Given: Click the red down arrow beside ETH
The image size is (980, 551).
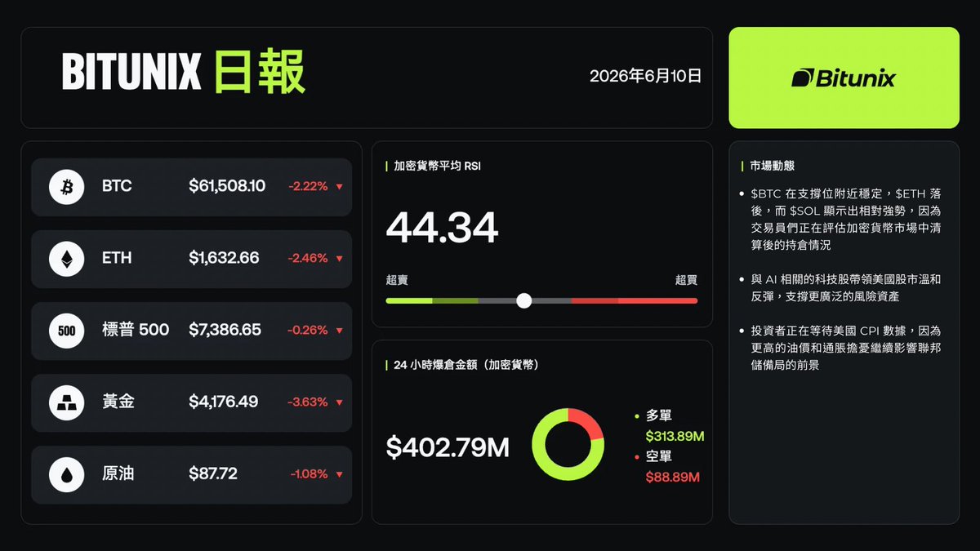Looking at the screenshot, I should (339, 259).
